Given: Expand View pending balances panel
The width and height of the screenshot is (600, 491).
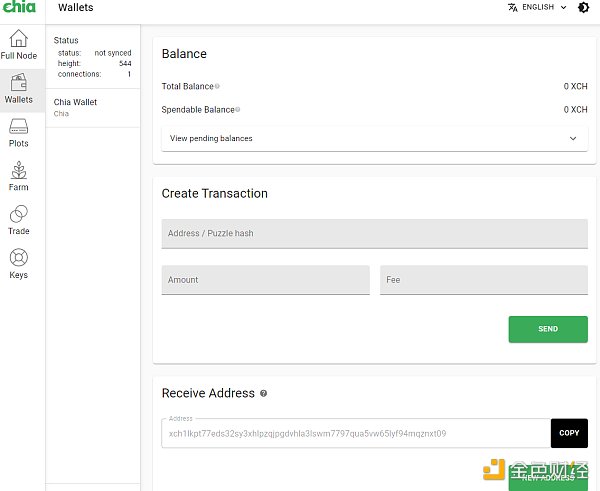Looking at the screenshot, I should (x=370, y=138).
